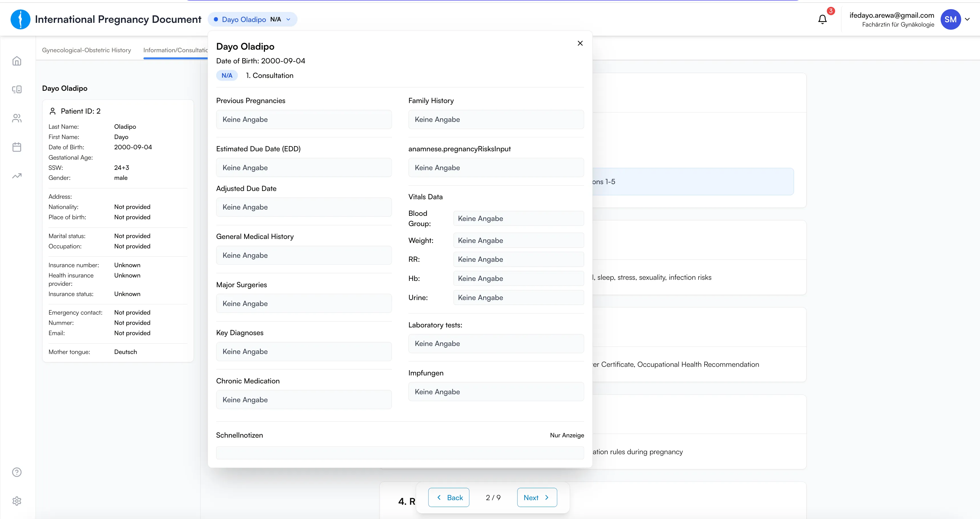This screenshot has height=519, width=980.
Task: Open the calendar sidebar icon
Action: [17, 147]
